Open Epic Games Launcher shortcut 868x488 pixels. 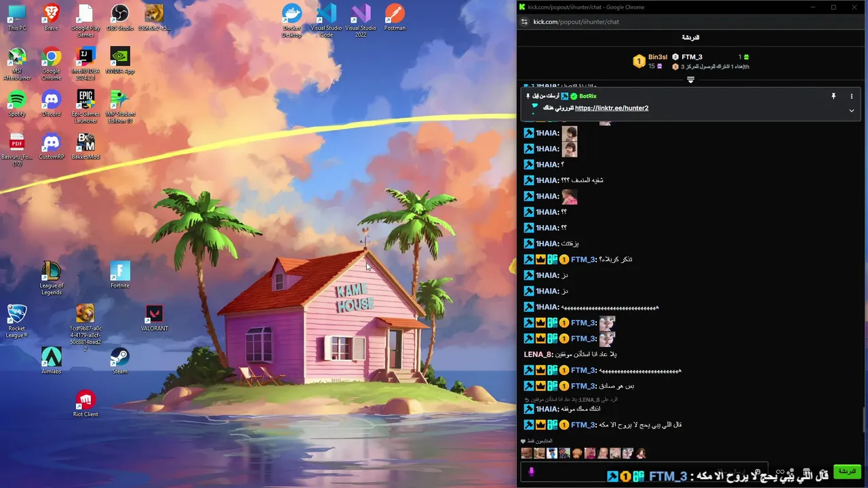[85, 106]
